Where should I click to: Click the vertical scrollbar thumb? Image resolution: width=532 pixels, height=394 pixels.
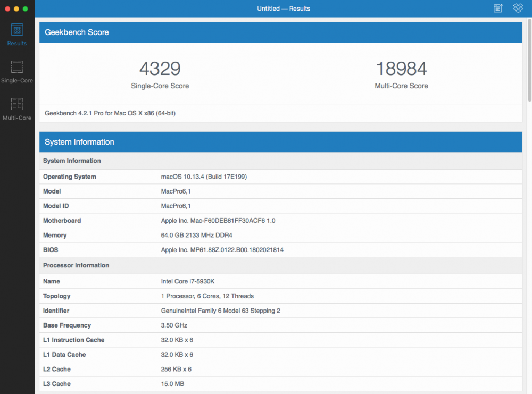(530, 61)
